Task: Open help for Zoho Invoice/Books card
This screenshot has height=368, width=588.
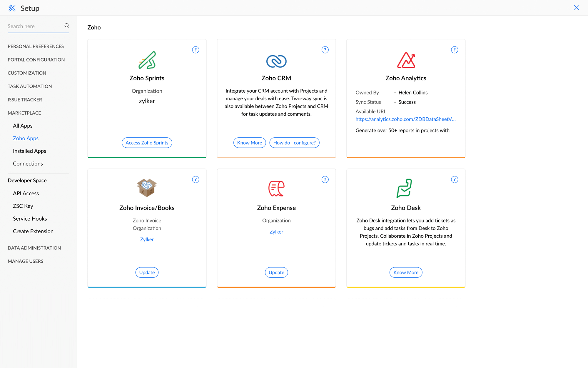Action: (196, 179)
